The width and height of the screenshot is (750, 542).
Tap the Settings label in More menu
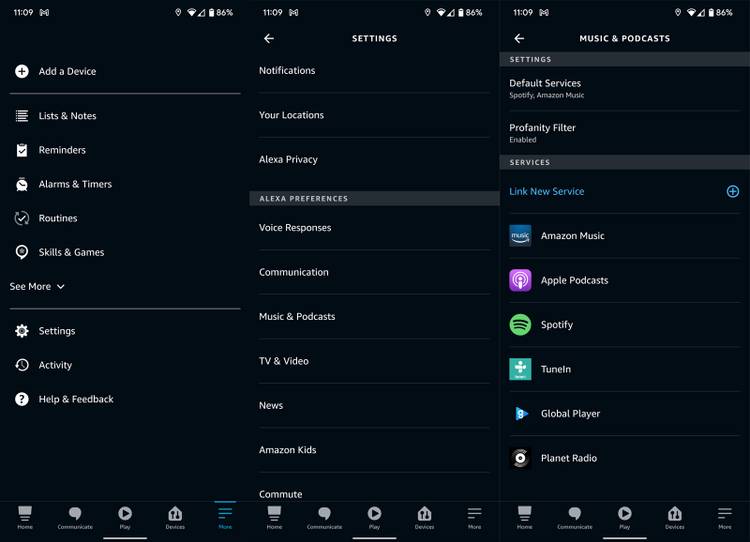pos(57,331)
